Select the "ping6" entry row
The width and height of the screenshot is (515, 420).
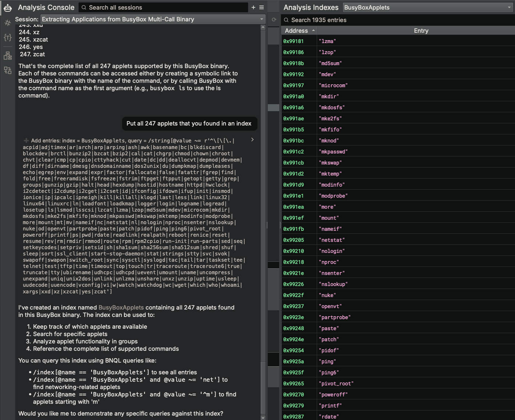[x=398, y=373]
